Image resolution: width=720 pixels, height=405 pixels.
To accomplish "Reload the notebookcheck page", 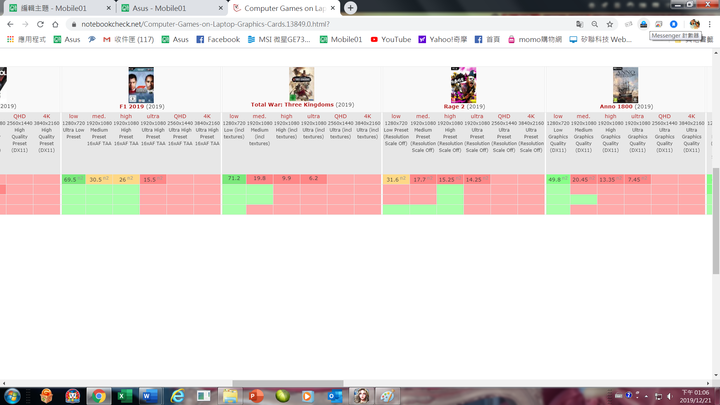I will click(40, 24).
